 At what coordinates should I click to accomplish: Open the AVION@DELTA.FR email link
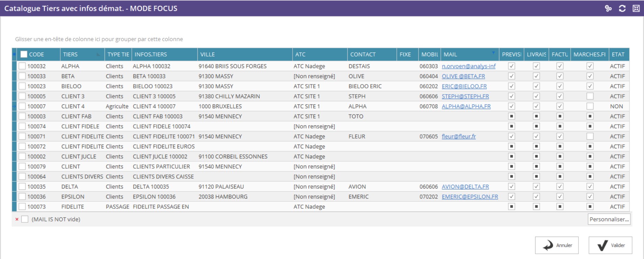point(465,187)
